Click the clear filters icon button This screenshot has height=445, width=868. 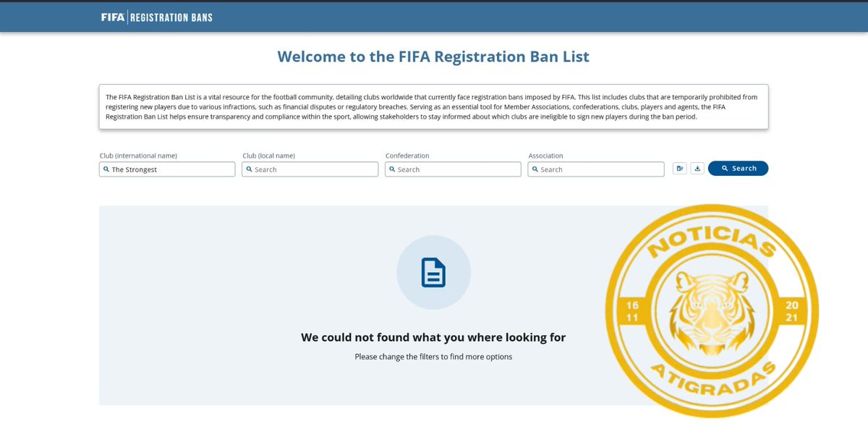(679, 169)
